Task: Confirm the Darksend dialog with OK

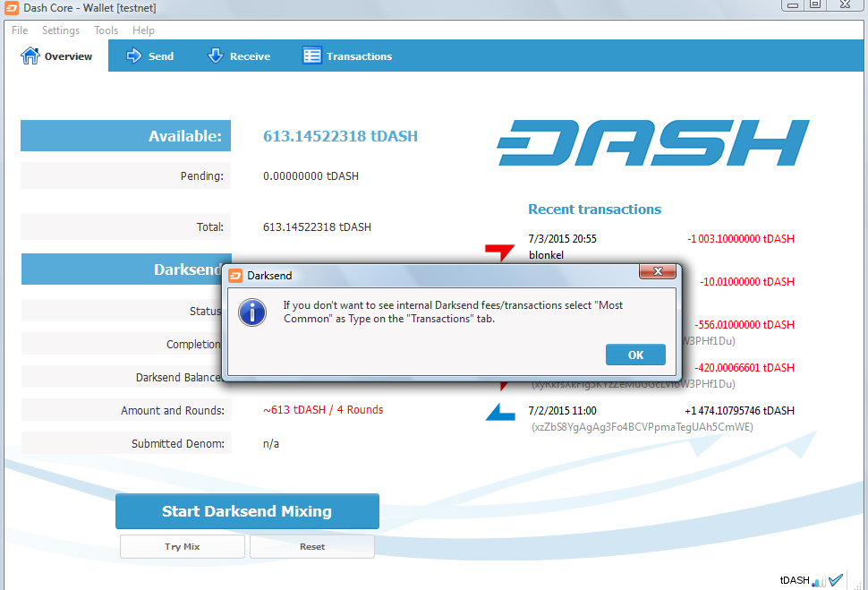Action: coord(635,355)
